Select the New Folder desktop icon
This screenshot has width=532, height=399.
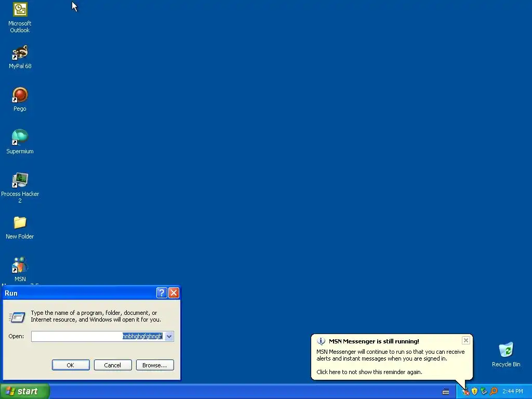(20, 228)
